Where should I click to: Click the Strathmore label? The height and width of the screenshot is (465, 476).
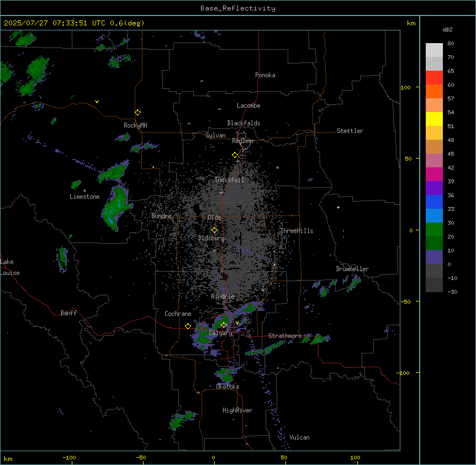click(x=285, y=336)
